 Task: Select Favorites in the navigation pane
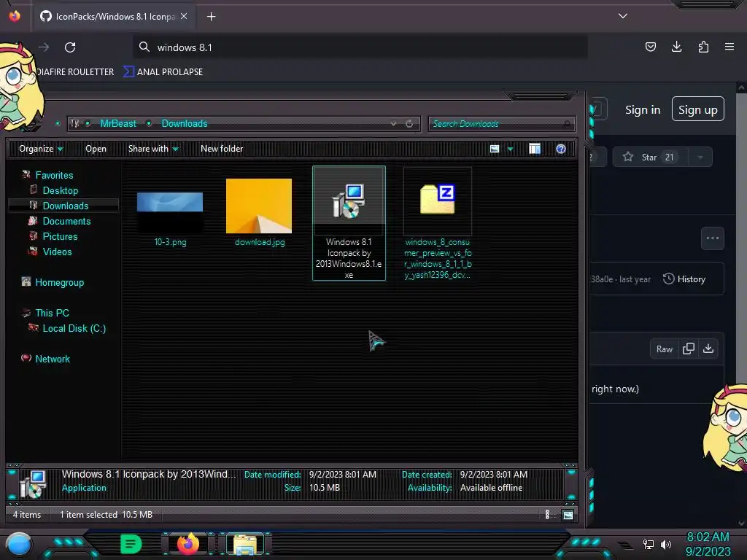pos(54,175)
